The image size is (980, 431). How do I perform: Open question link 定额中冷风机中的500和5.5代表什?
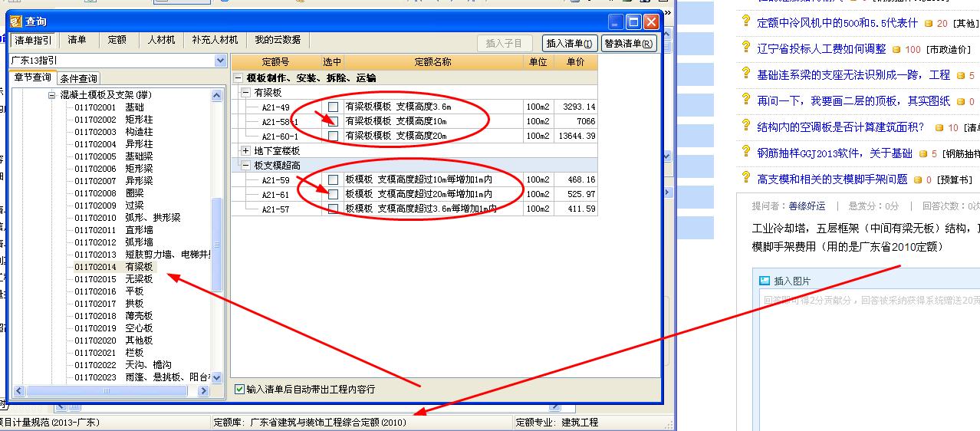(837, 23)
